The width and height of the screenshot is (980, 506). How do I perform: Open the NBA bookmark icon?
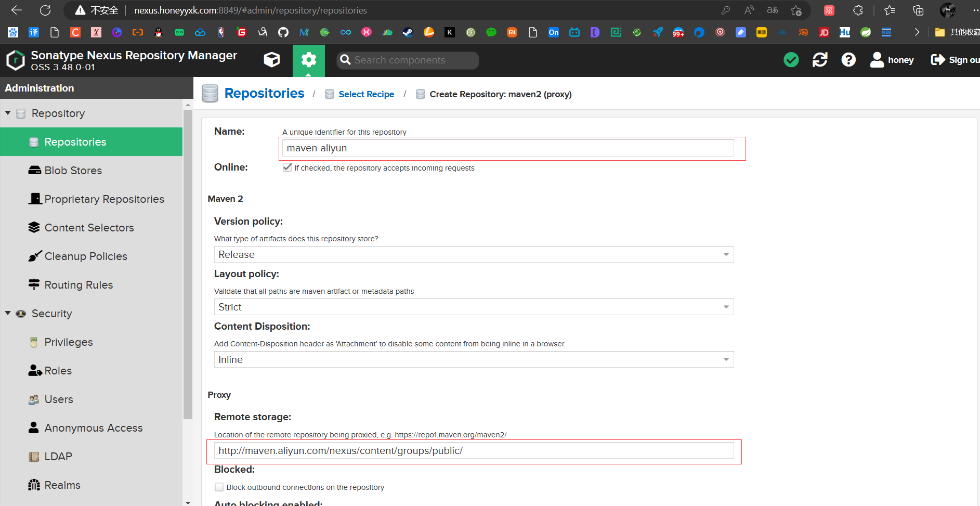click(x=221, y=32)
